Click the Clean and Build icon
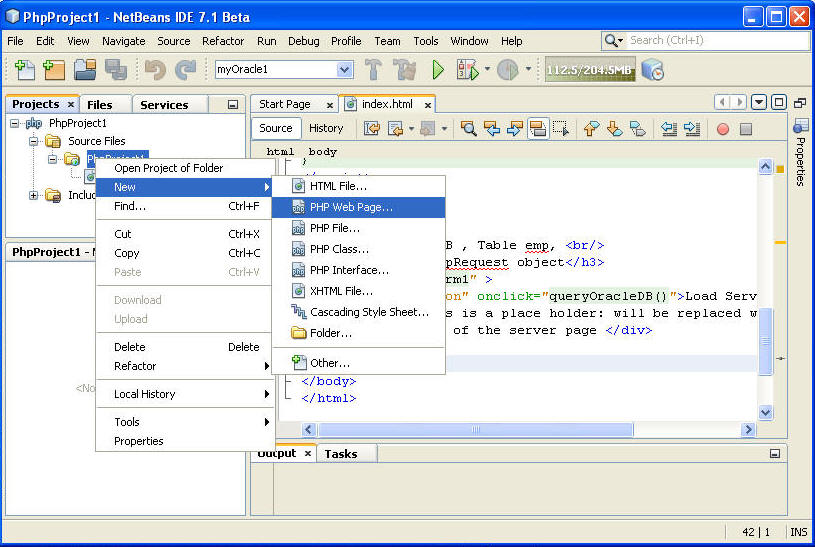The image size is (815, 547). coord(404,69)
